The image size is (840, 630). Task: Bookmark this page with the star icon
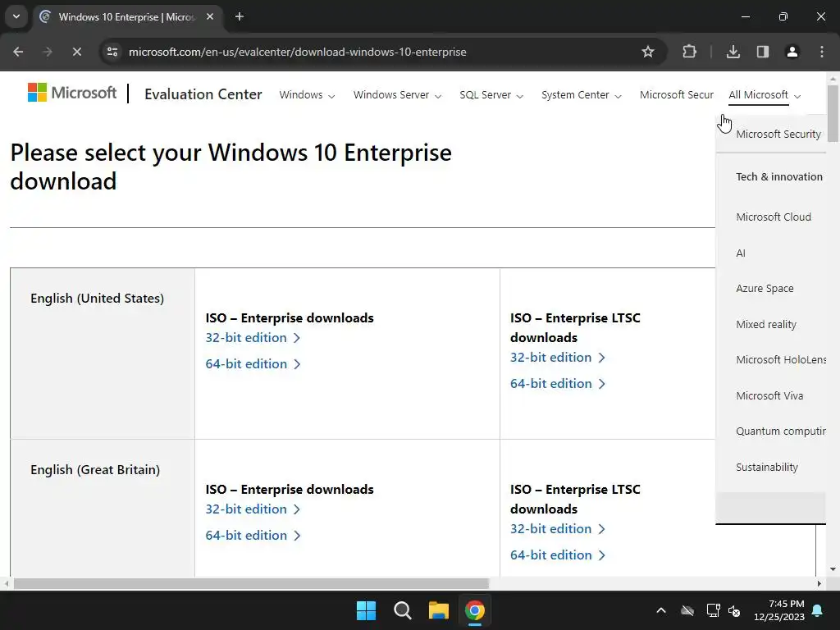[648, 52]
